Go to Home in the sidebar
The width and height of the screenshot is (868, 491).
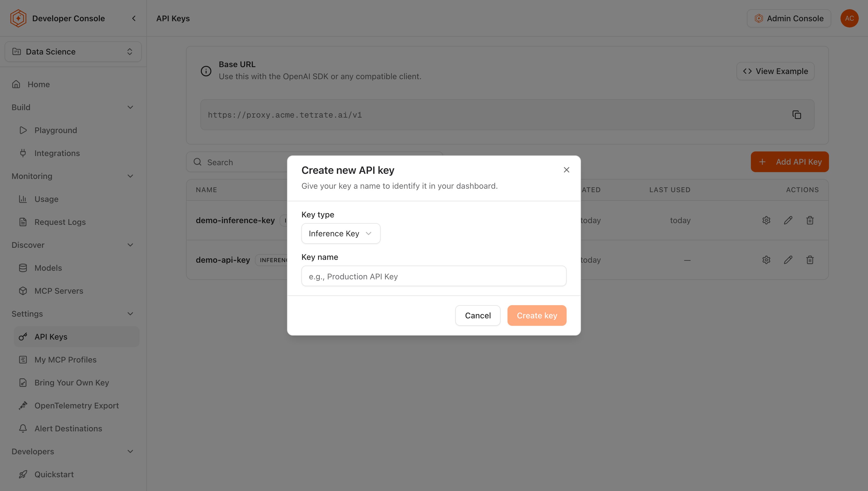click(x=73, y=84)
